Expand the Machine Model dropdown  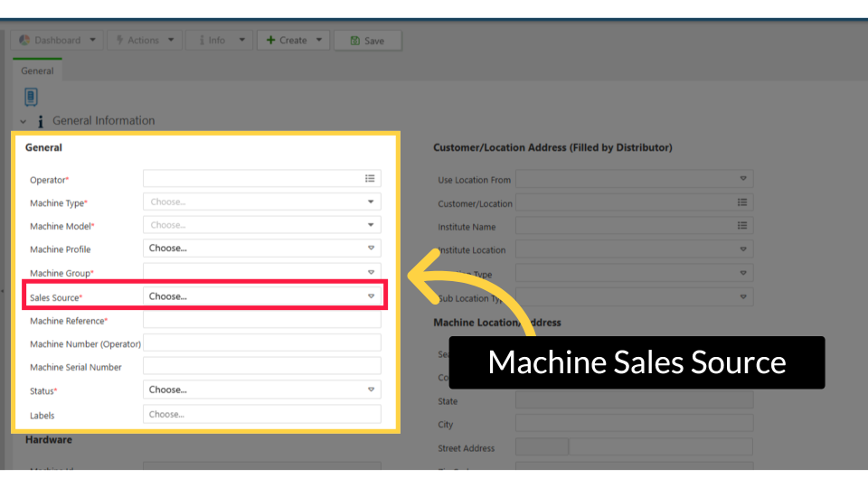point(261,225)
